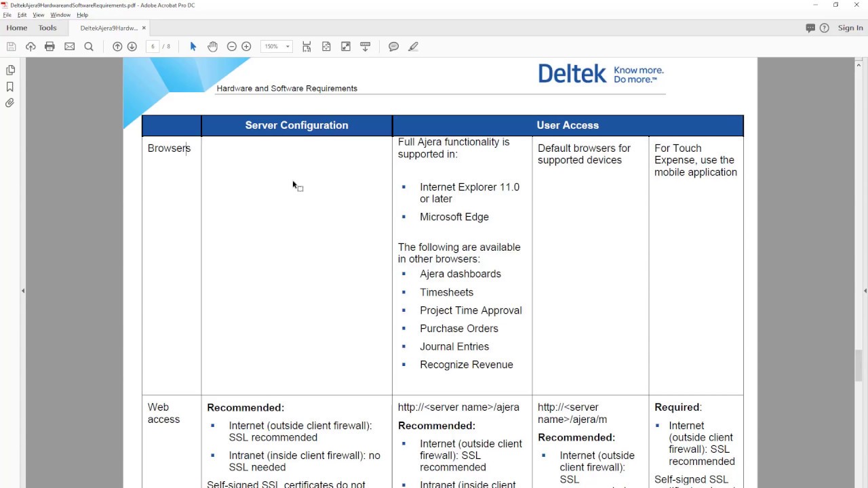Select the DeltekAjera9Hardw... document tab
This screenshot has width=868, height=488.
[108, 28]
